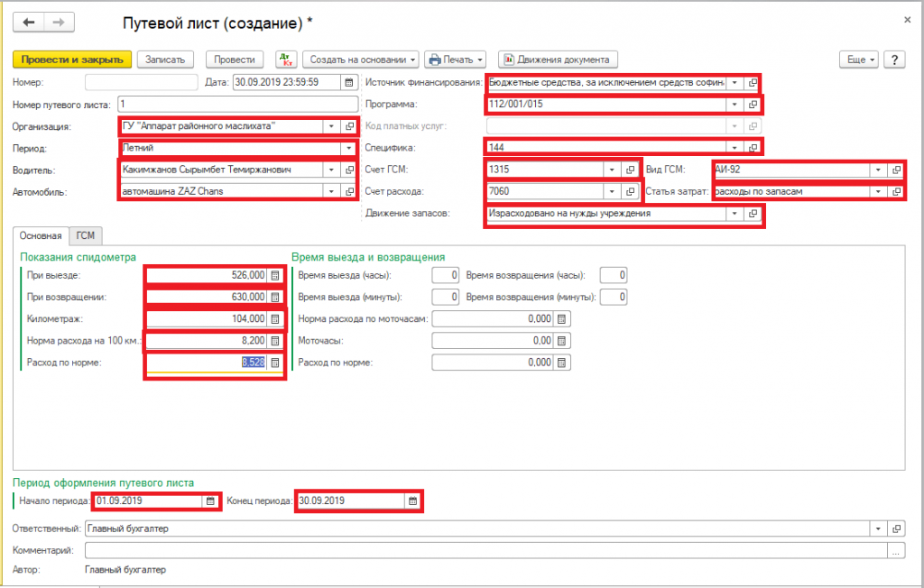Select the Основная tab

tap(42, 235)
